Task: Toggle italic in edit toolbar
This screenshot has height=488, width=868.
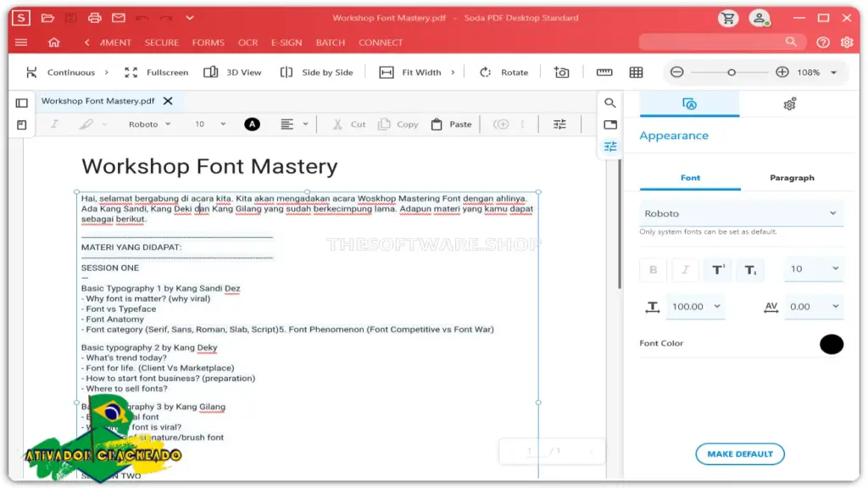Action: click(54, 125)
